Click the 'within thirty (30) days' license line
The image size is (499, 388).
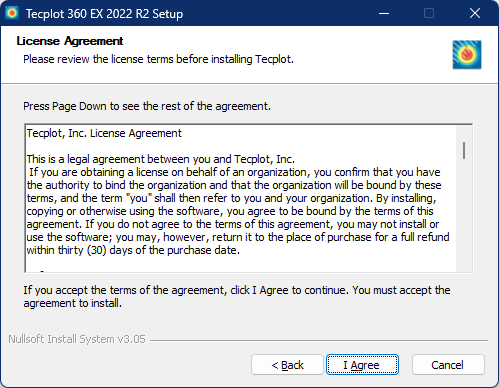tap(133, 250)
